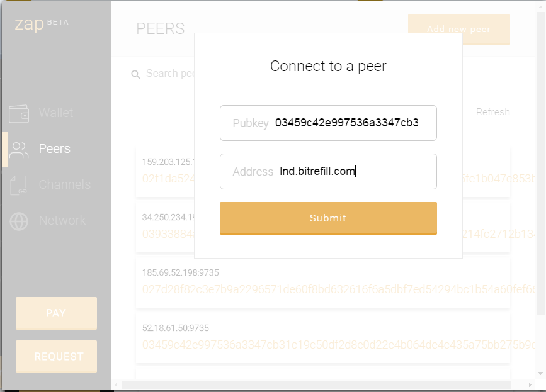Click the Refresh link
The width and height of the screenshot is (546, 392).
point(492,112)
